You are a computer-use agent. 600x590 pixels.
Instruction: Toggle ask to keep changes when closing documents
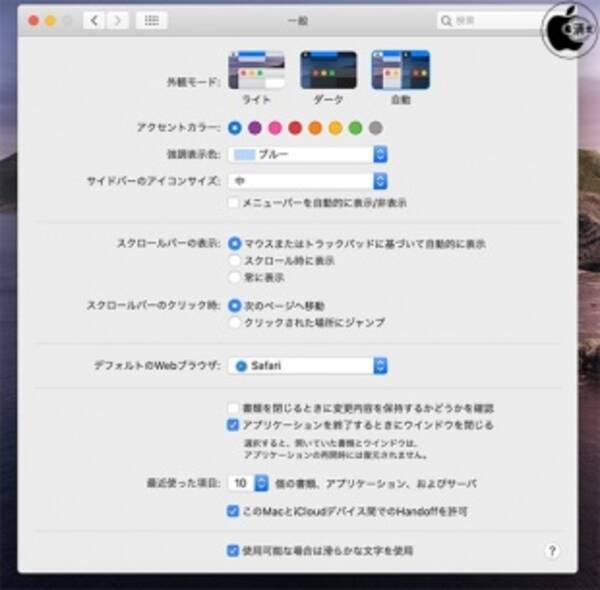[x=233, y=408]
